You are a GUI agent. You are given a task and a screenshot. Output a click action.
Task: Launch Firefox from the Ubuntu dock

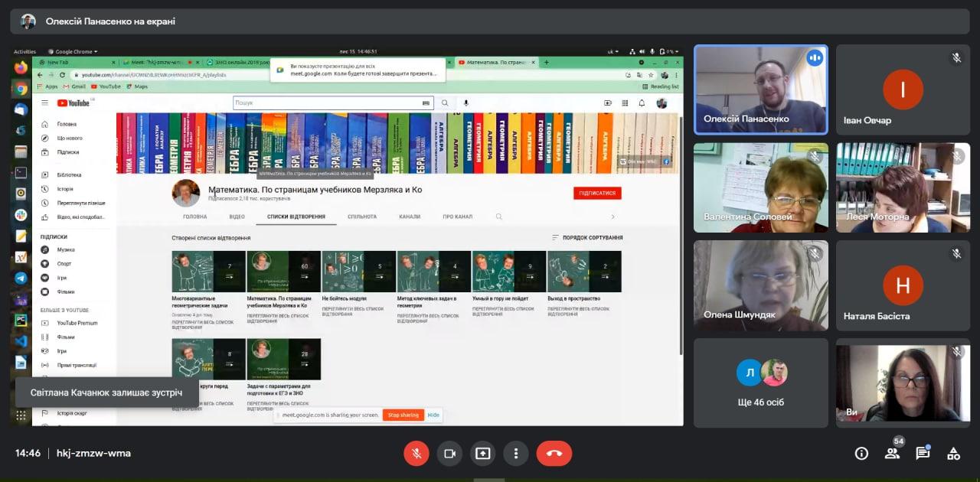click(21, 67)
